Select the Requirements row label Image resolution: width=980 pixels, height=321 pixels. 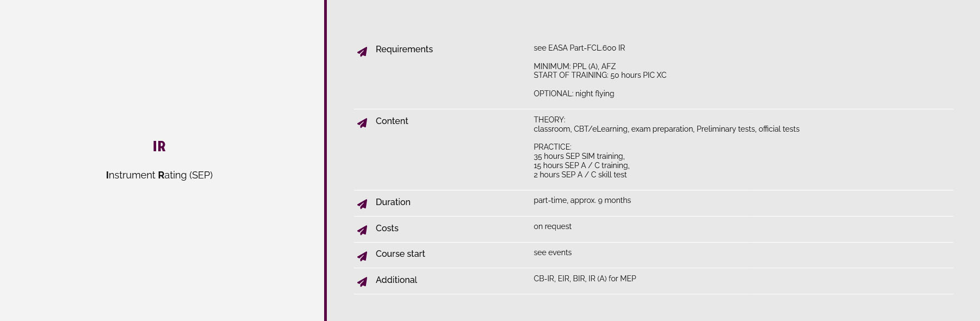(x=404, y=50)
